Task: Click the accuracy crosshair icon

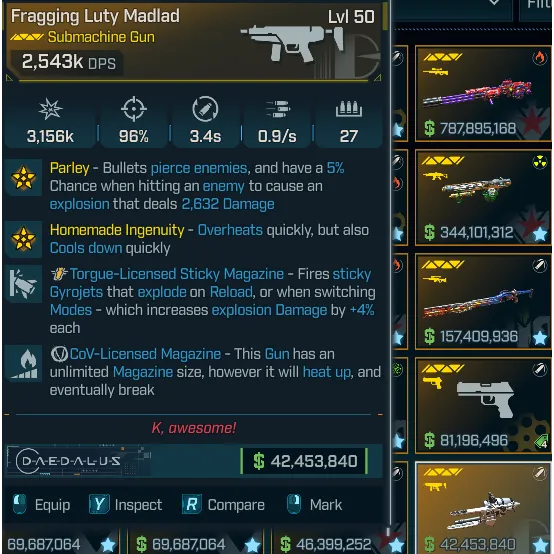Action: click(x=134, y=108)
